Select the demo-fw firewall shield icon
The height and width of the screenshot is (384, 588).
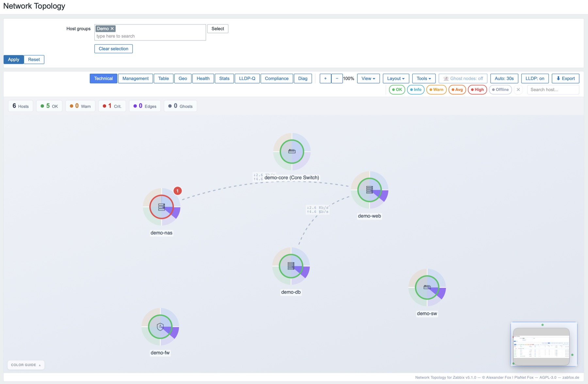pos(160,327)
